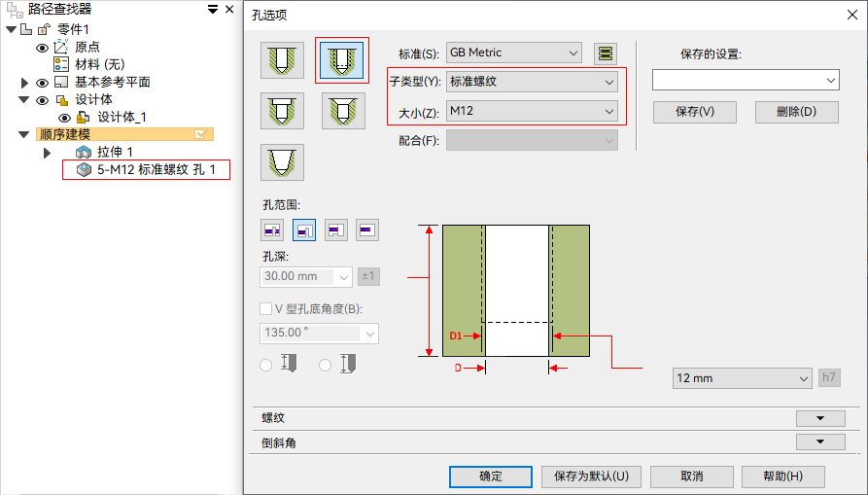Enable the V 型孔底角度 checkbox
Image resolution: width=868 pixels, height=495 pixels.
(x=265, y=308)
